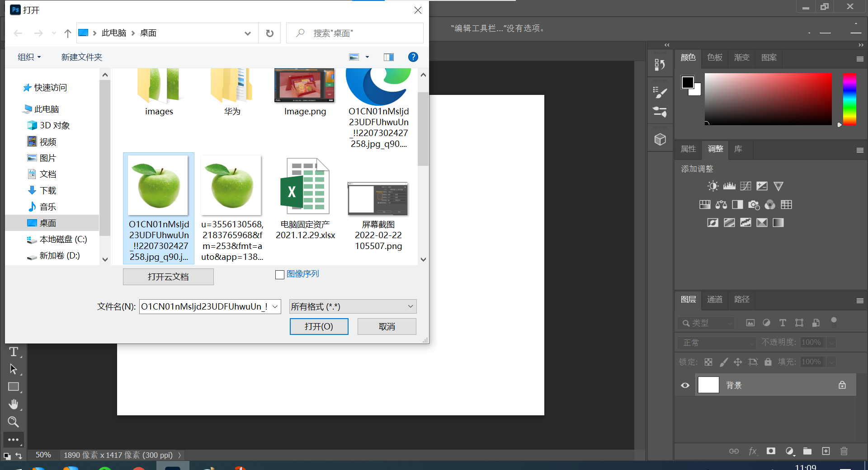Add a Vibrance adjustment triangle icon
The height and width of the screenshot is (470, 868).
778,186
